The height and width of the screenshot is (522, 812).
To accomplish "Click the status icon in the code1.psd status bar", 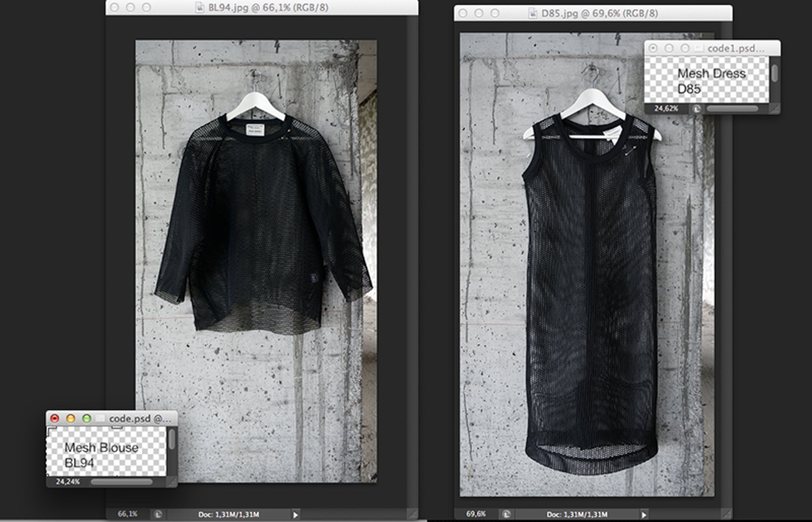I will [x=696, y=109].
